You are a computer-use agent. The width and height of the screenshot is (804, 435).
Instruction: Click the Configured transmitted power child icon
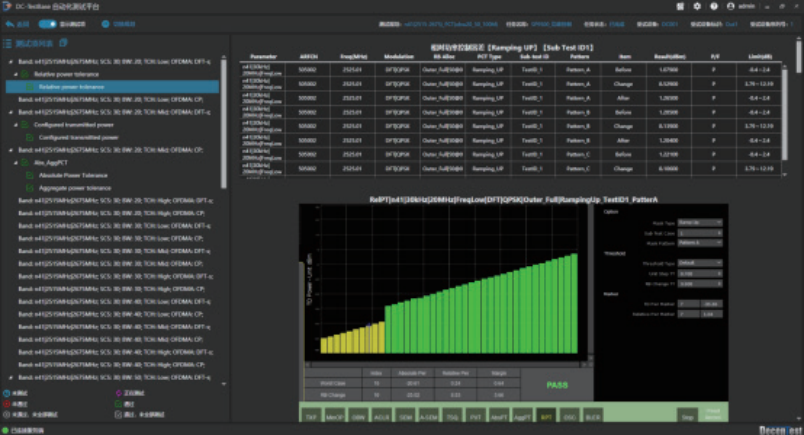31,137
